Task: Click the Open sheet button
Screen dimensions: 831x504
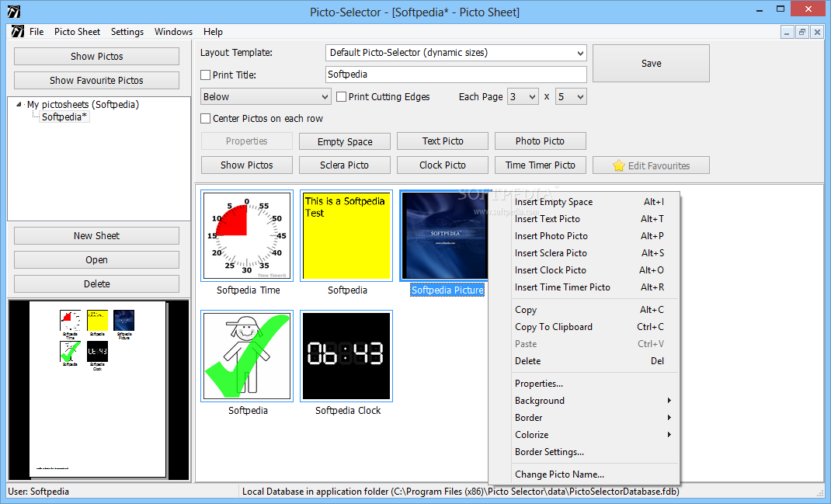Action: click(x=96, y=259)
